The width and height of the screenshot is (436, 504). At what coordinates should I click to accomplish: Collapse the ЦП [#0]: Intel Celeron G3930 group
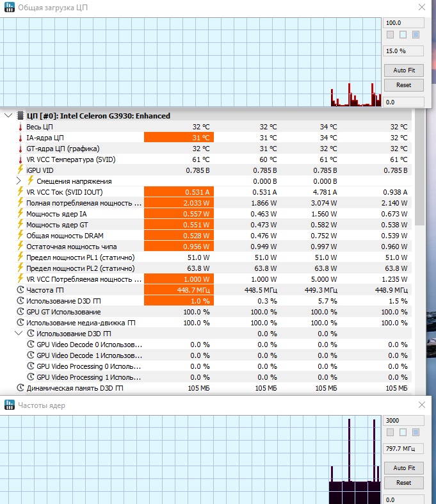pyautogui.click(x=9, y=115)
